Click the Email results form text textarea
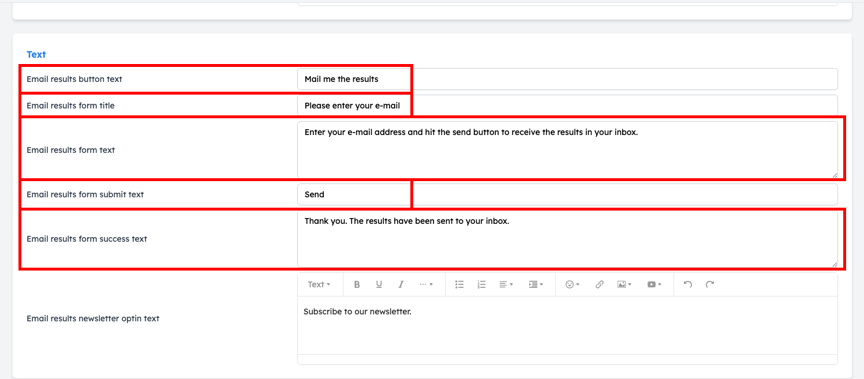The height and width of the screenshot is (379, 864). coord(568,150)
